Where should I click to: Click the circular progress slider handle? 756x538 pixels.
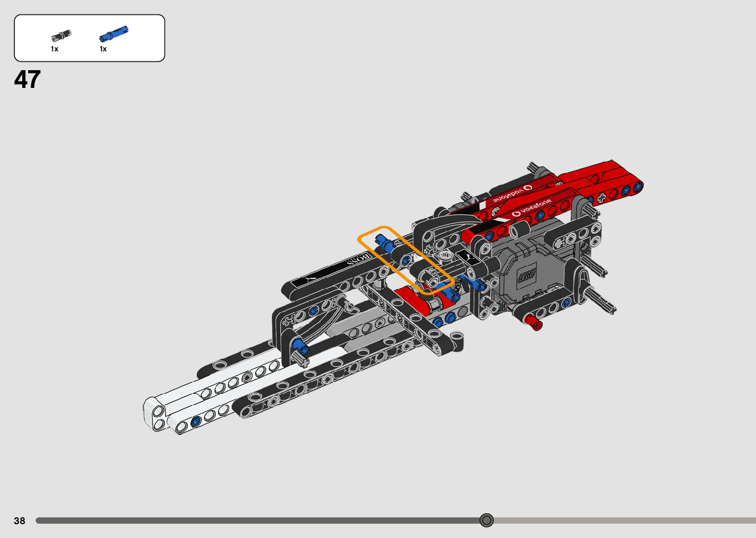coord(486,520)
